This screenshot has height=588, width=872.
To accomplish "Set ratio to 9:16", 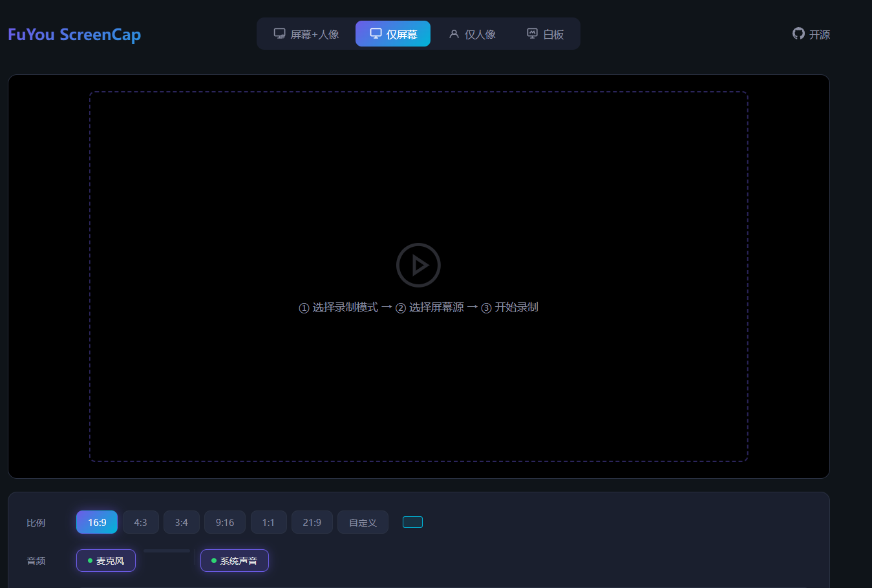I will pos(225,522).
